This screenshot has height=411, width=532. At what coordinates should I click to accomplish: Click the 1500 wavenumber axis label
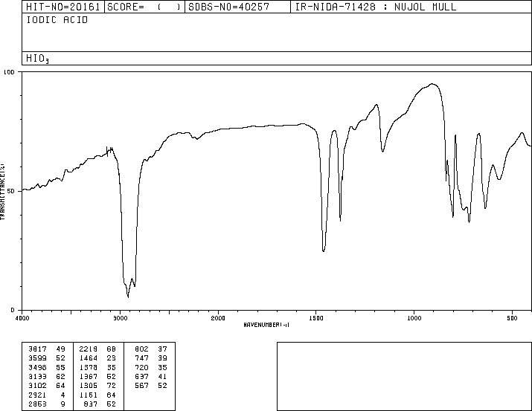316,318
